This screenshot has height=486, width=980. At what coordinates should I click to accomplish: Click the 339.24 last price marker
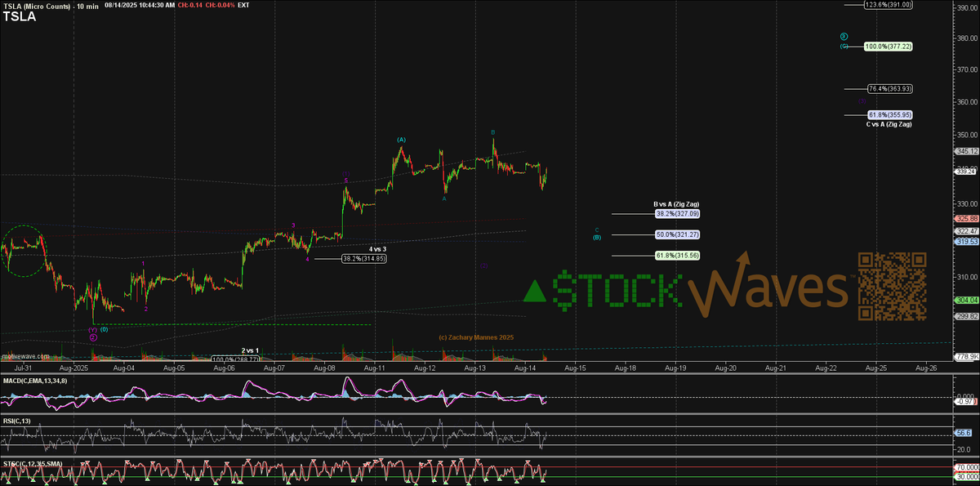coord(966,172)
